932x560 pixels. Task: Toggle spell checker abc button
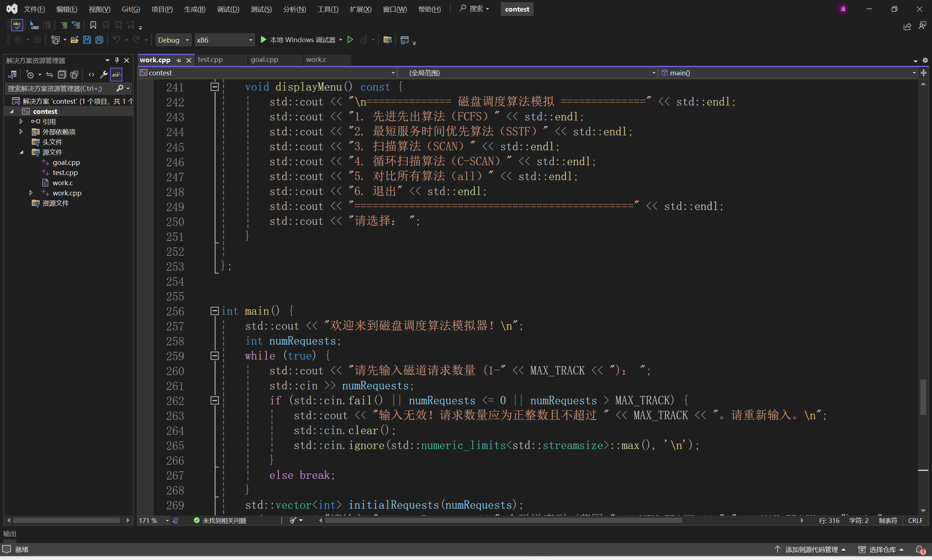point(17,25)
